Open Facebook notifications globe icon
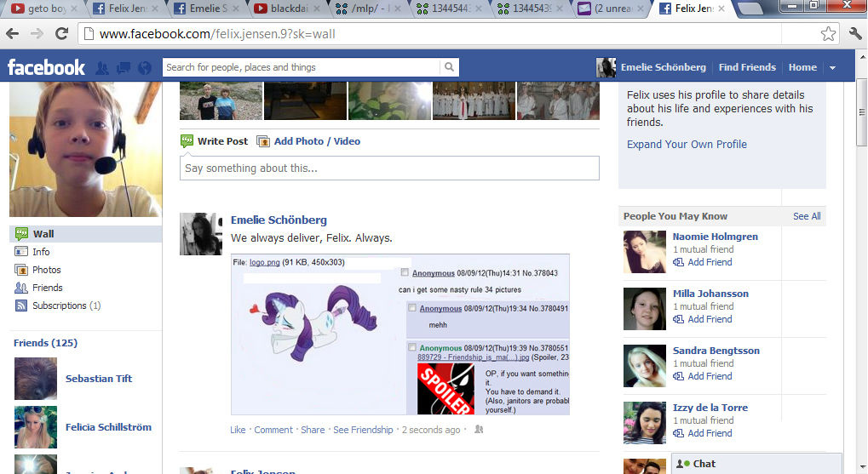 [145, 68]
